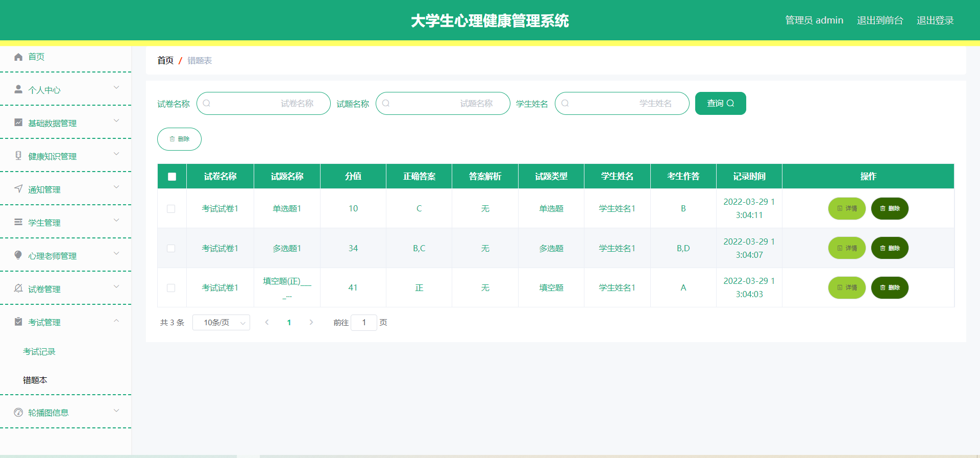This screenshot has width=980, height=458.
Task: Expand the 试卷管理 chevron
Action: point(116,287)
